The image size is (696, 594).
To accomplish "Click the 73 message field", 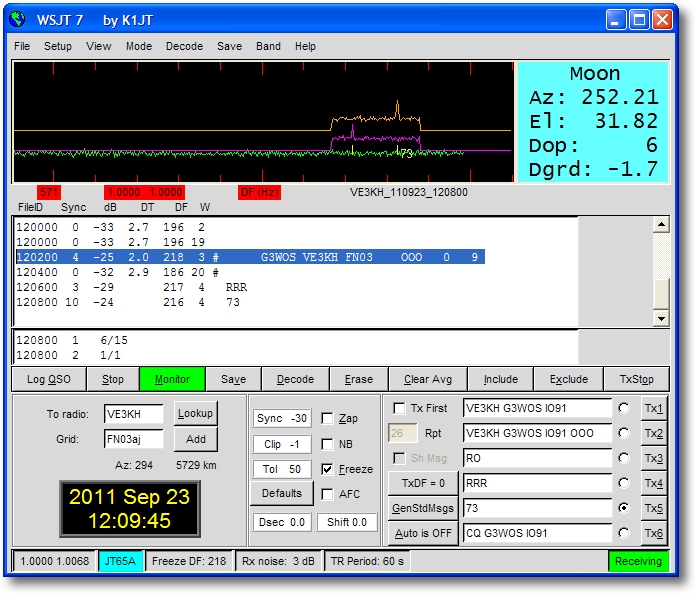I will [538, 508].
